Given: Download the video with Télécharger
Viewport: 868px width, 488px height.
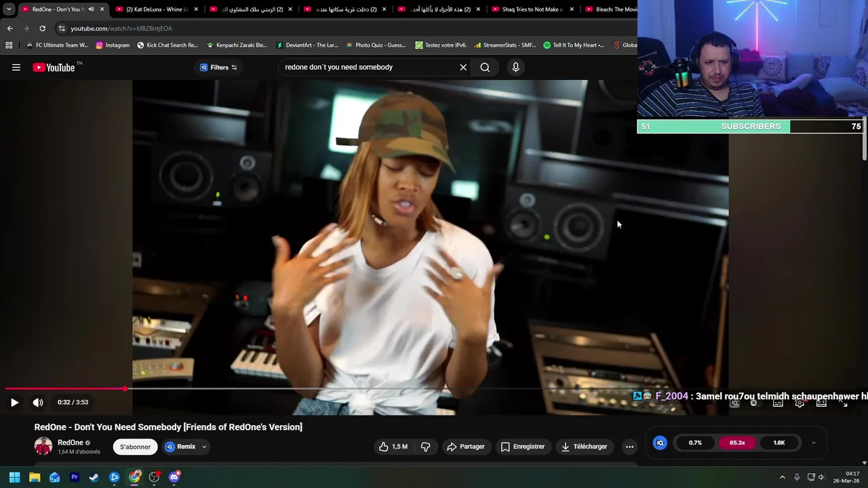Looking at the screenshot, I should click(x=584, y=447).
